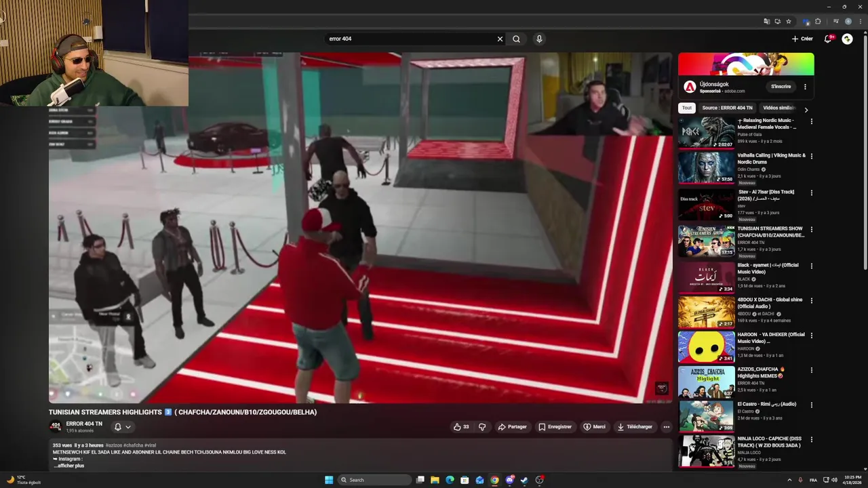Expand description with ...afficher plus
This screenshot has width=868, height=488.
[68, 466]
